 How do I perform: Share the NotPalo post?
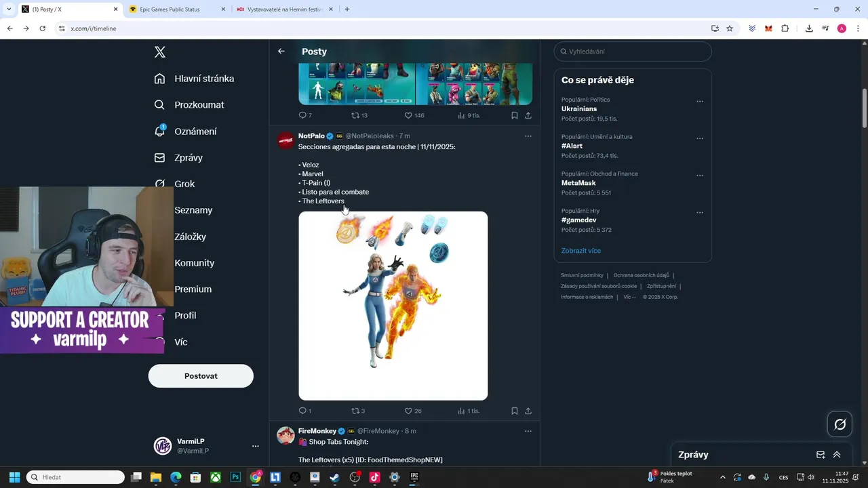click(x=528, y=411)
